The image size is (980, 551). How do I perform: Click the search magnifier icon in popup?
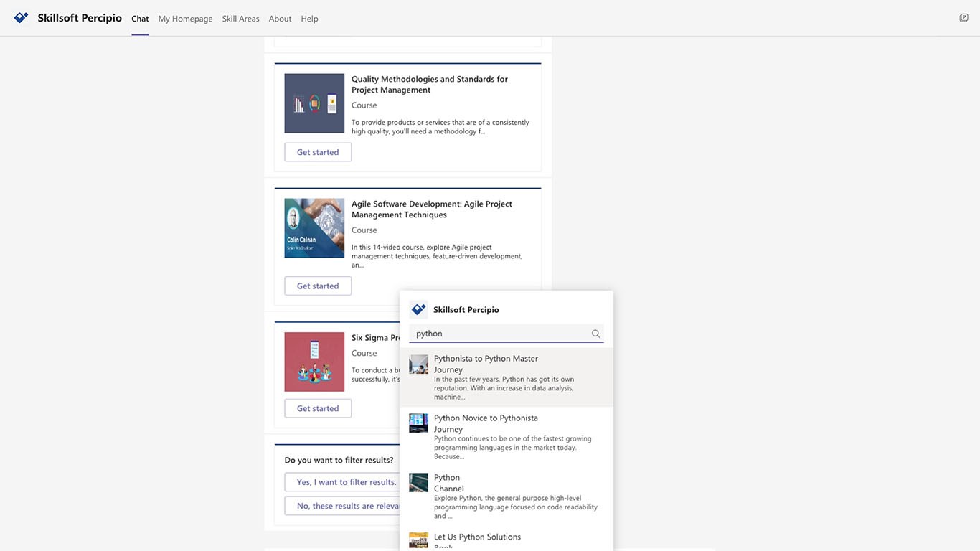[x=595, y=334]
